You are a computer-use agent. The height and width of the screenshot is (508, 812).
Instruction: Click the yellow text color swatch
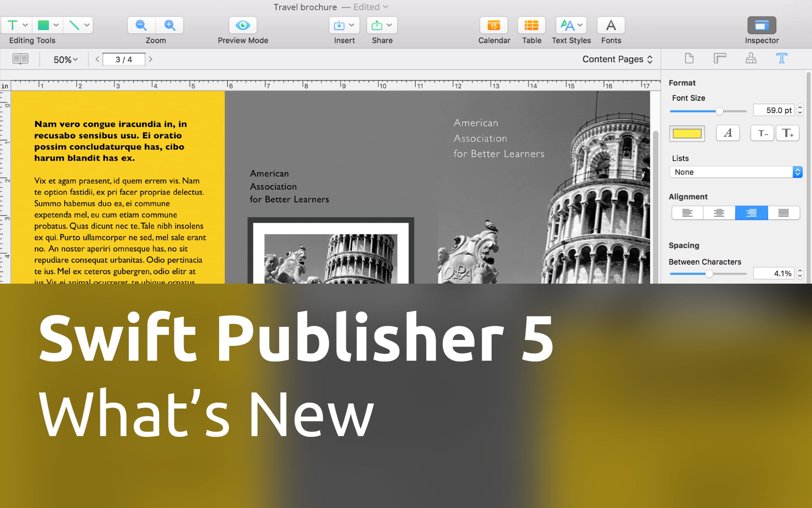point(687,133)
